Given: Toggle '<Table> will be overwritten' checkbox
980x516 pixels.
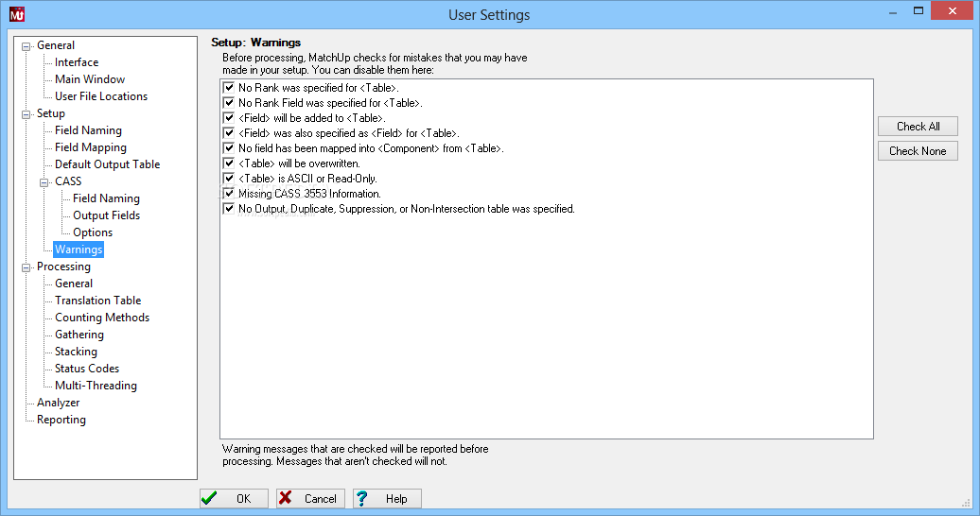Looking at the screenshot, I should click(x=229, y=163).
